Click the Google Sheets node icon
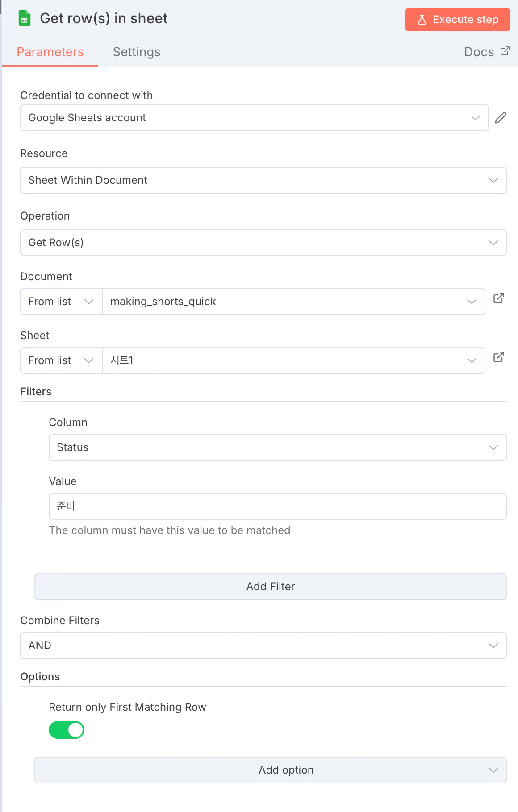The height and width of the screenshot is (812, 518). pos(25,18)
